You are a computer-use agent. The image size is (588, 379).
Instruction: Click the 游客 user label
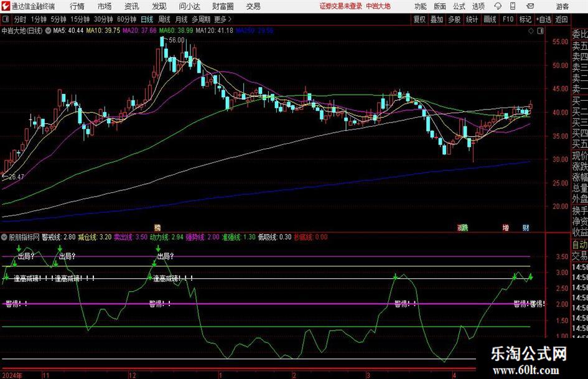click(x=562, y=6)
